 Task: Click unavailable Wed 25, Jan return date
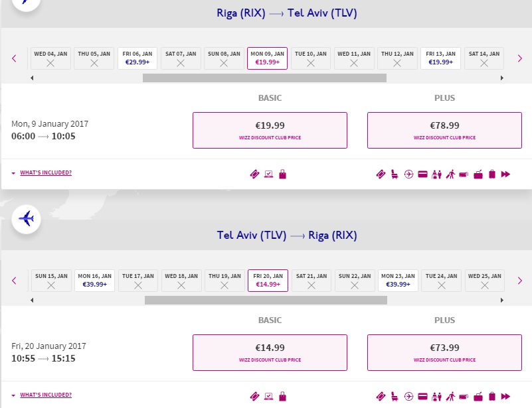tap(484, 281)
